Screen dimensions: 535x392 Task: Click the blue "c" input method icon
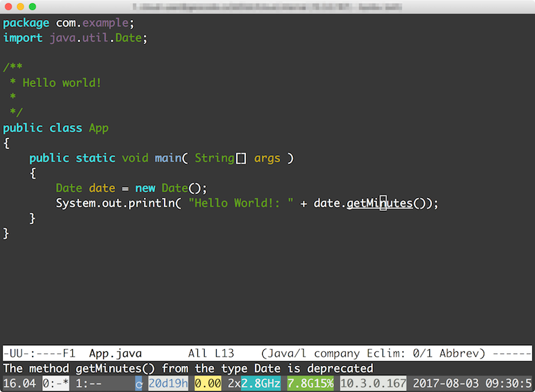pyautogui.click(x=138, y=383)
